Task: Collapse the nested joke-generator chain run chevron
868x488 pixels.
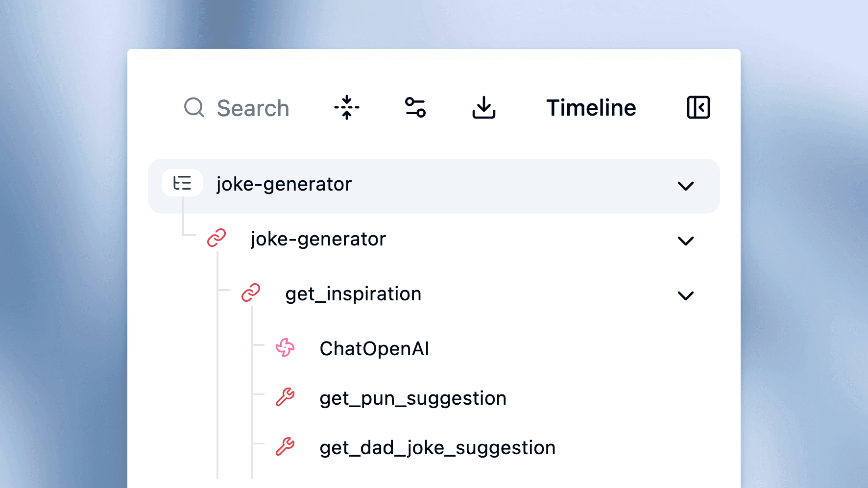Action: (685, 241)
